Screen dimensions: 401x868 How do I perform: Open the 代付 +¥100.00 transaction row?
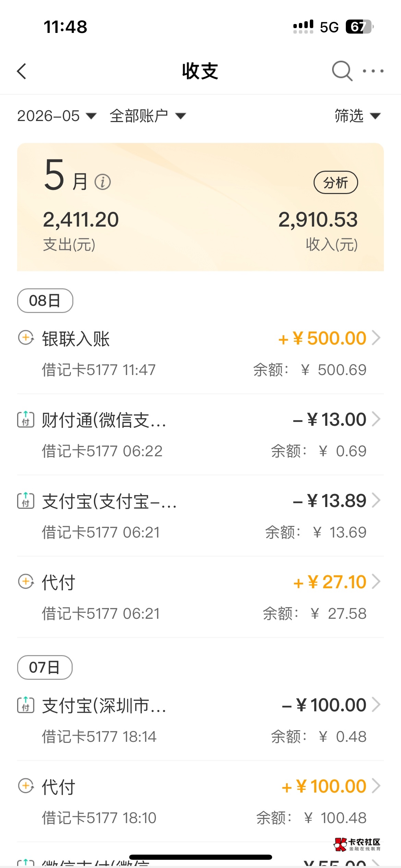[x=200, y=801]
